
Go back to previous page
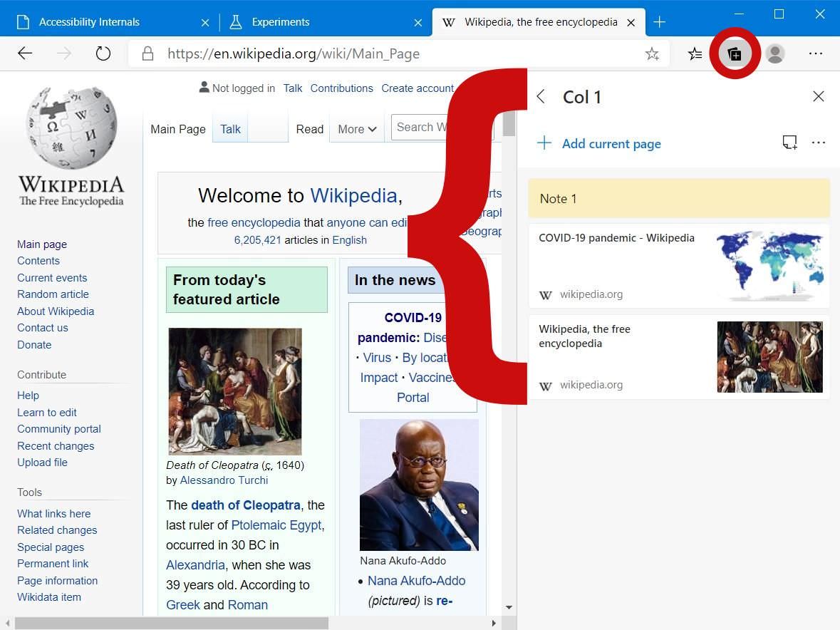click(x=25, y=53)
